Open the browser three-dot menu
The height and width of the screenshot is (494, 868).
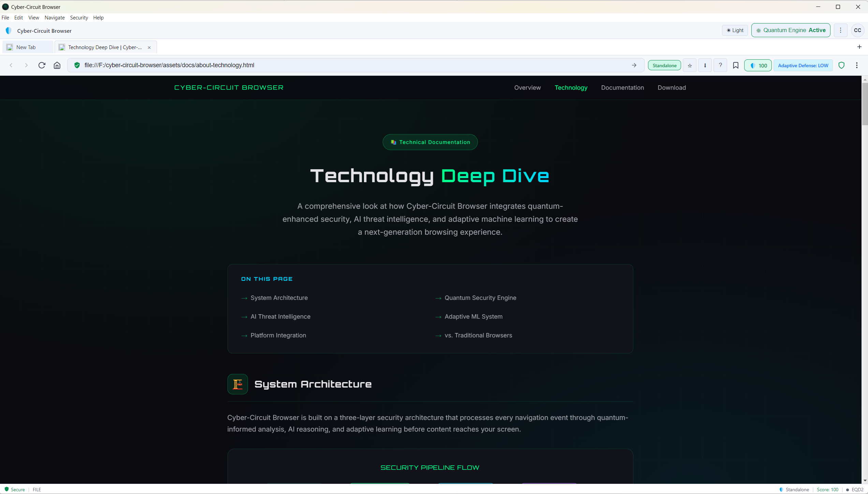(857, 65)
